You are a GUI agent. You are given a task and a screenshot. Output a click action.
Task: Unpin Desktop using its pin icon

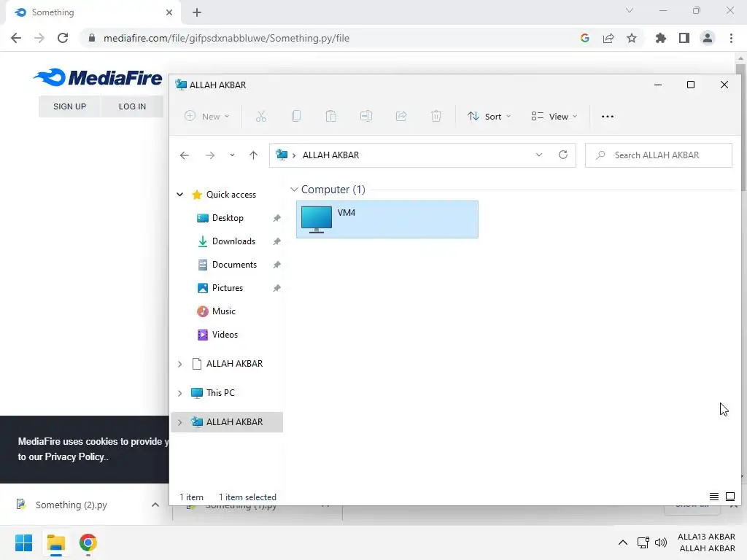click(276, 218)
